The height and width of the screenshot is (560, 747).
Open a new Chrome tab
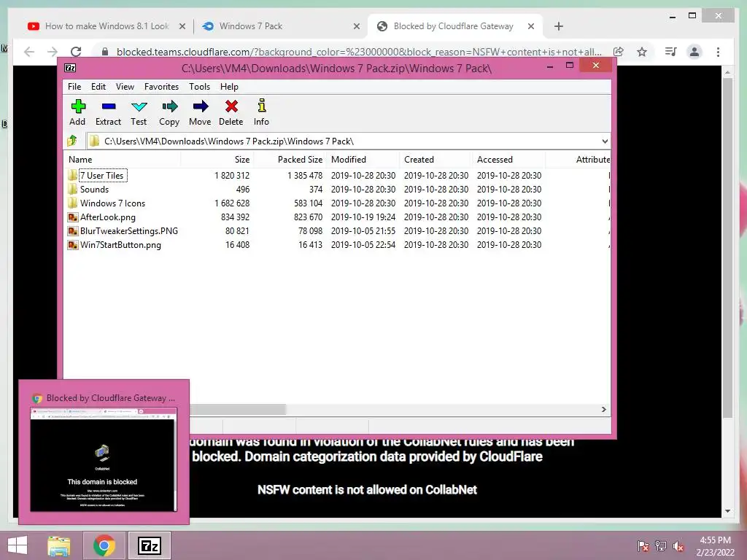[x=559, y=26]
